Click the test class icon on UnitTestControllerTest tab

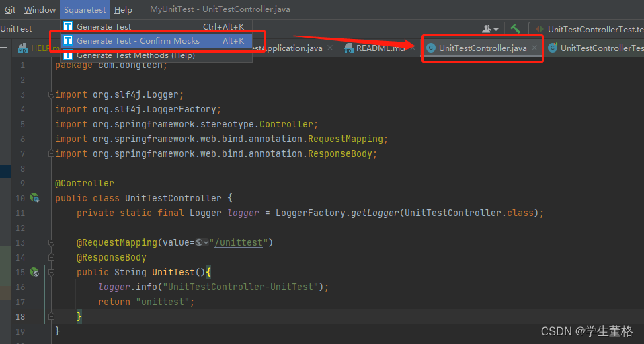point(553,48)
